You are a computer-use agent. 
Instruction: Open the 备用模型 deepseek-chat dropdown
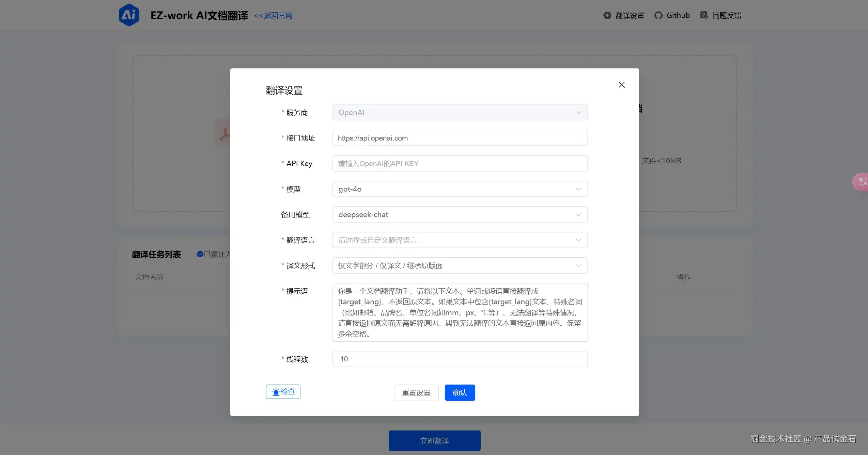click(x=460, y=214)
